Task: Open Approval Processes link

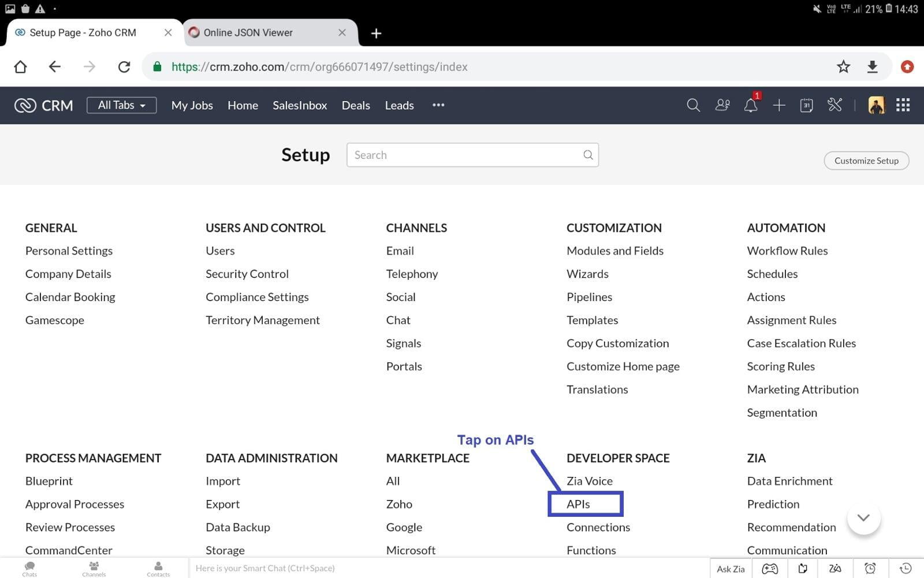Action: tap(74, 504)
